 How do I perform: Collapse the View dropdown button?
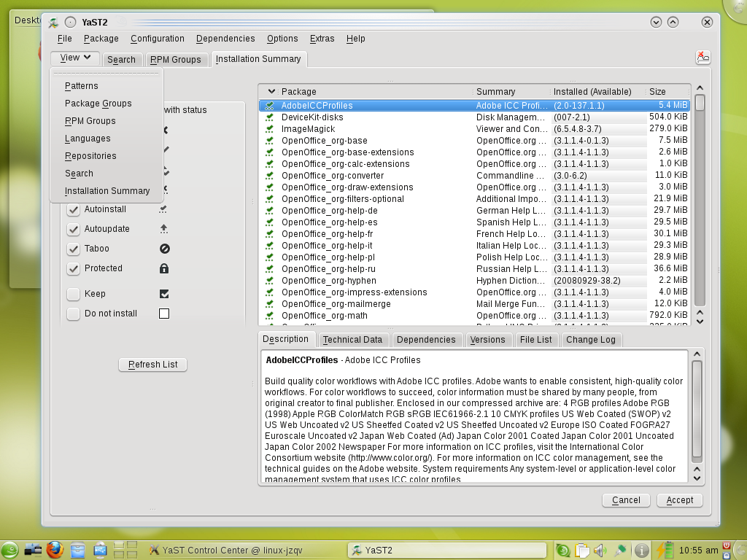[x=75, y=58]
